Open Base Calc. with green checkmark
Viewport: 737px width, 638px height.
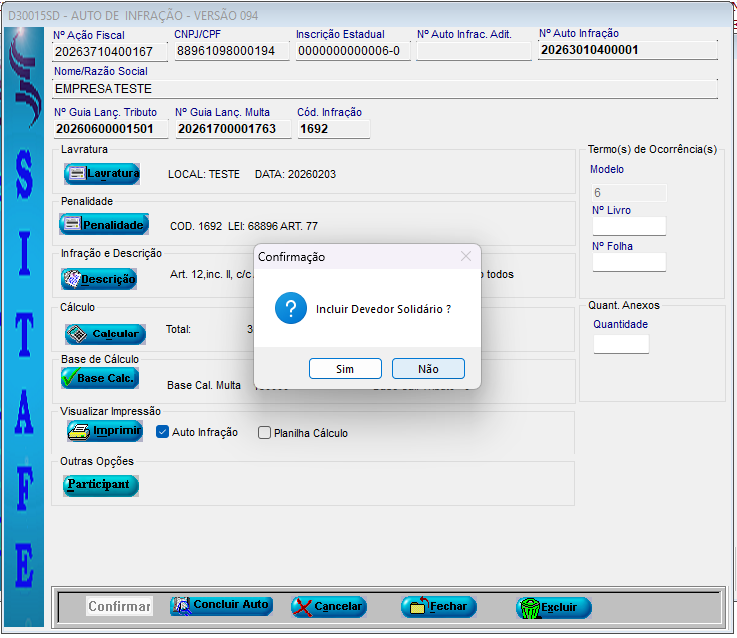[x=99, y=378]
